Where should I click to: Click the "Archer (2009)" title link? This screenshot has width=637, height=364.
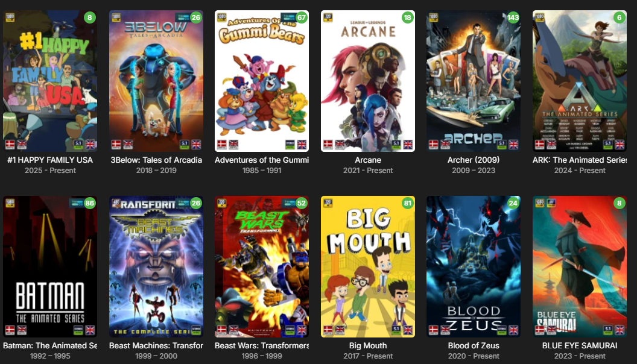click(x=474, y=160)
